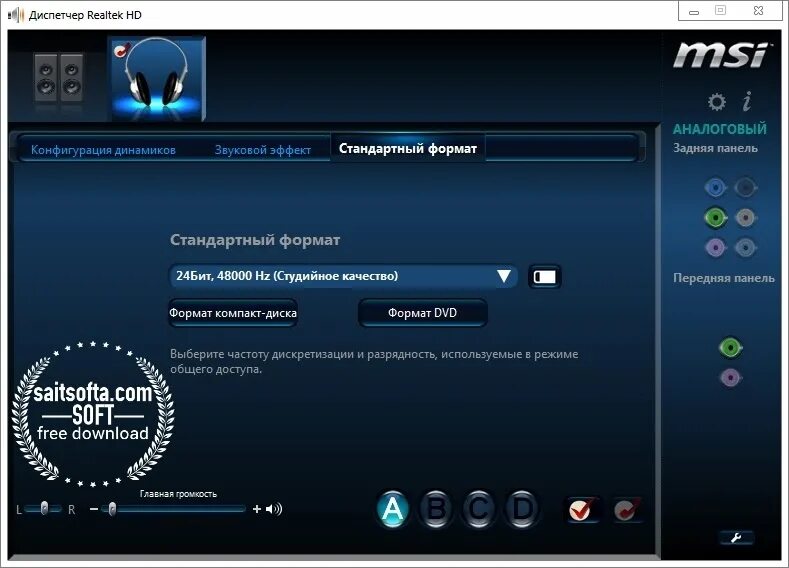Click dark top-right rear panel jack
Screen dimensions: 789x568
pos(745,188)
